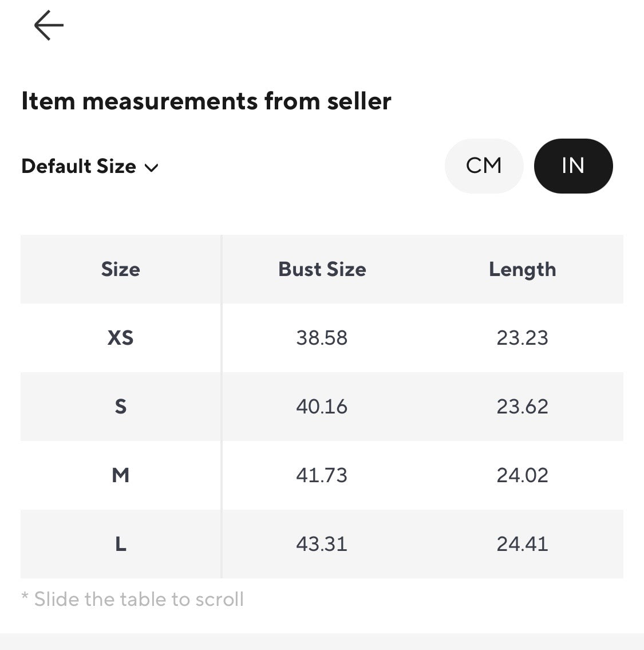Screen dimensions: 644x650
Task: Click L length value 24.41
Action: pyautogui.click(x=522, y=544)
